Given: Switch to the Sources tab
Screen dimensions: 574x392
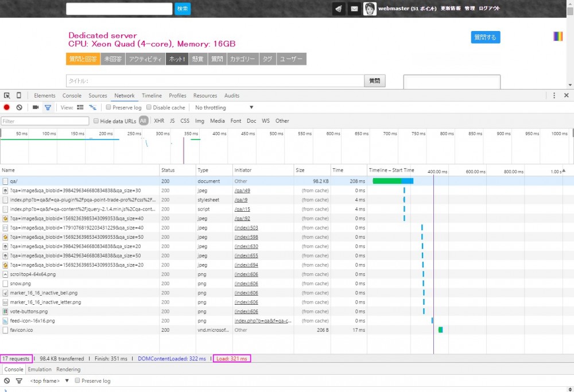Looking at the screenshot, I should pyautogui.click(x=98, y=96).
